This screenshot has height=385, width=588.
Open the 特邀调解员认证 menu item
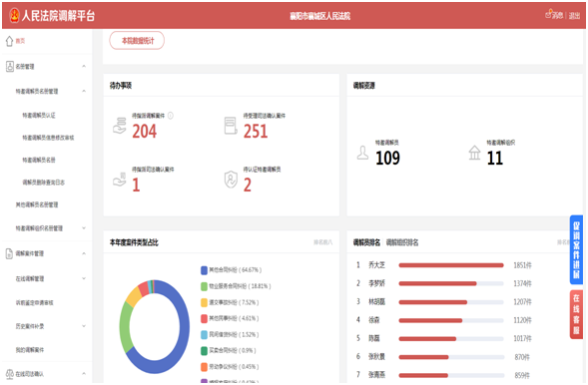(x=39, y=115)
